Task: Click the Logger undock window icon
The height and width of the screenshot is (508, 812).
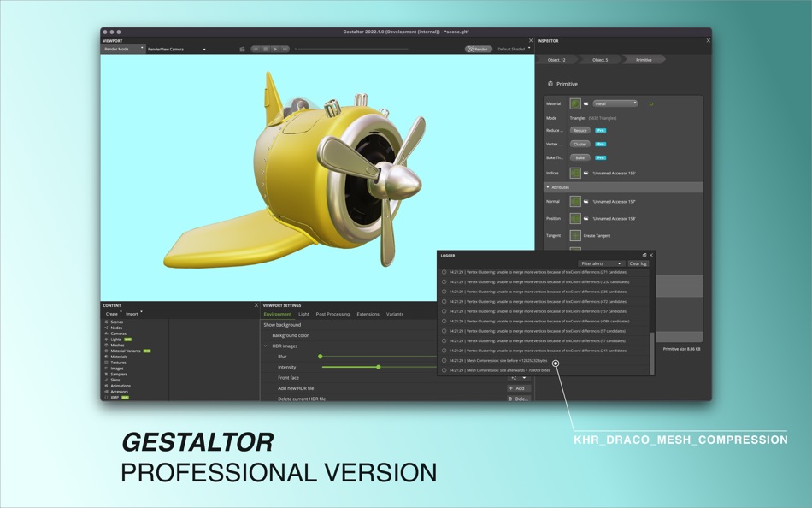Action: pyautogui.click(x=644, y=255)
